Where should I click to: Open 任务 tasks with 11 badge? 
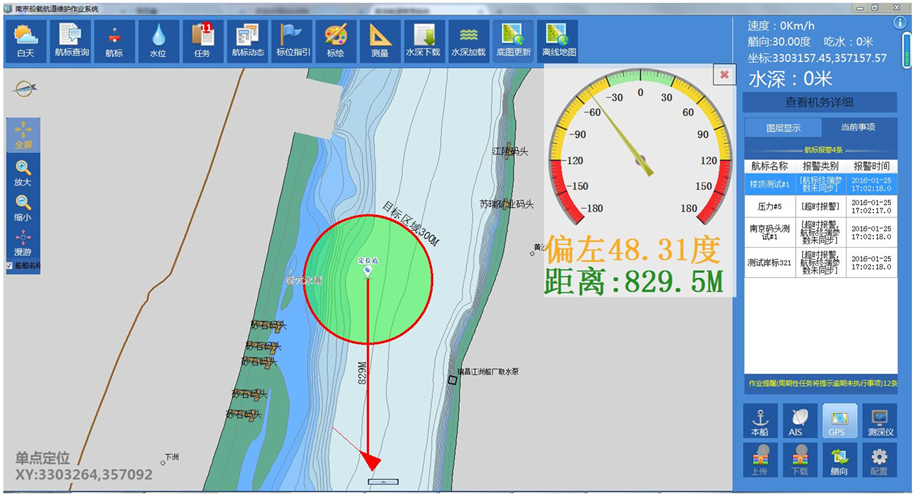tap(203, 41)
